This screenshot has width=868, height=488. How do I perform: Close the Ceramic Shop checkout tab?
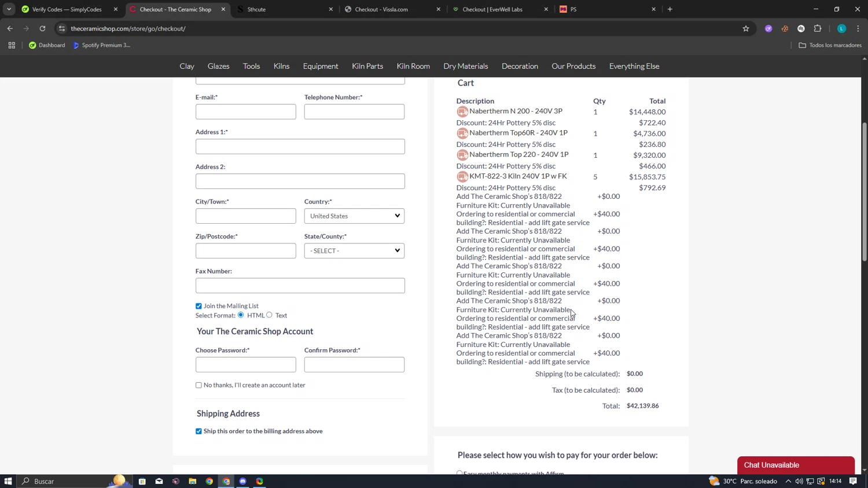coord(223,9)
